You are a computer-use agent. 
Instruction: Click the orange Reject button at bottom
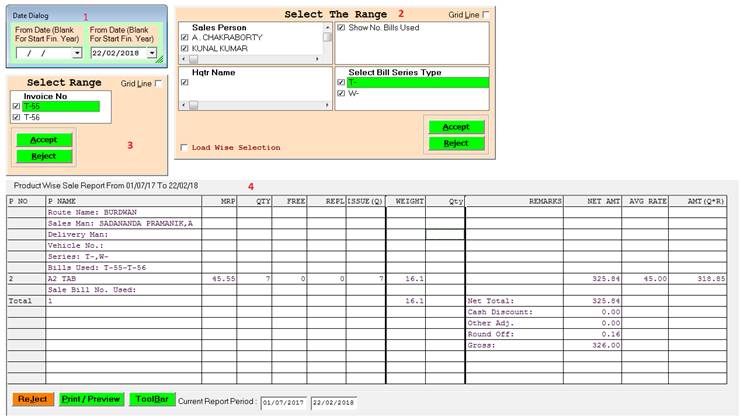tap(33, 399)
